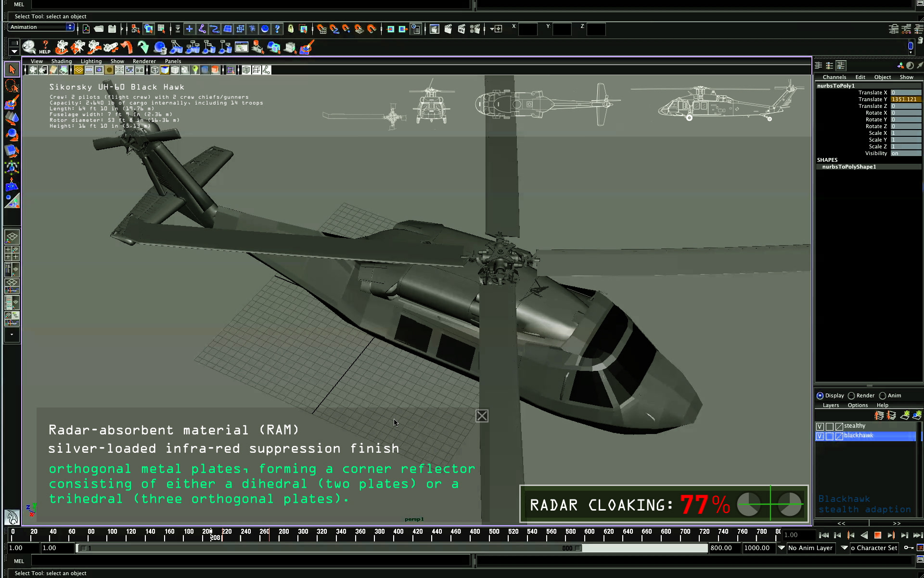Open the No Anim Layer dropdown arrow

[782, 548]
